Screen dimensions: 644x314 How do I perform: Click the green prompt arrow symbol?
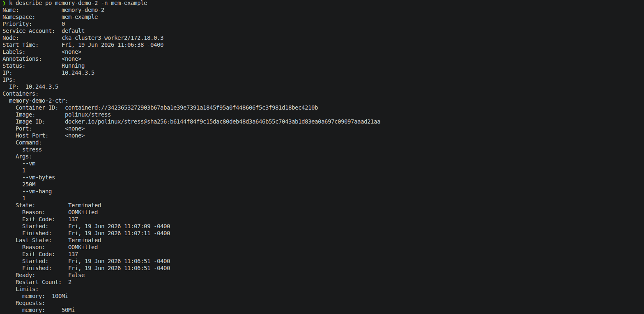point(4,3)
